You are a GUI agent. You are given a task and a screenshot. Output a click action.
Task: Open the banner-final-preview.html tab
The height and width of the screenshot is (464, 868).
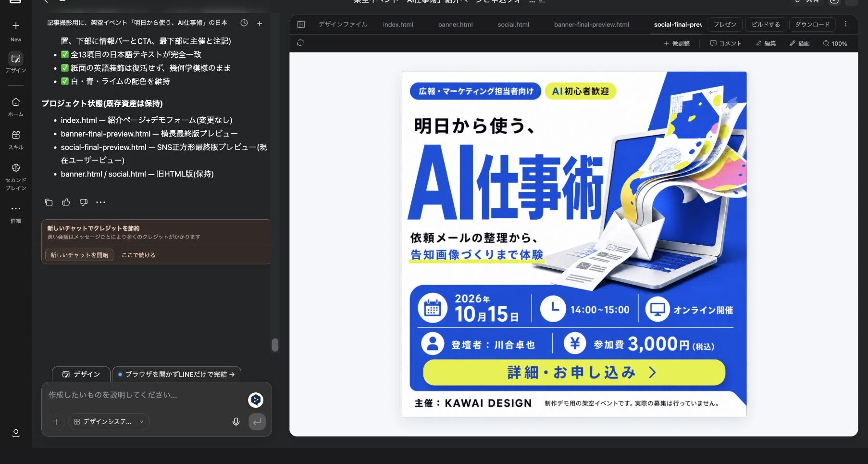(x=591, y=24)
